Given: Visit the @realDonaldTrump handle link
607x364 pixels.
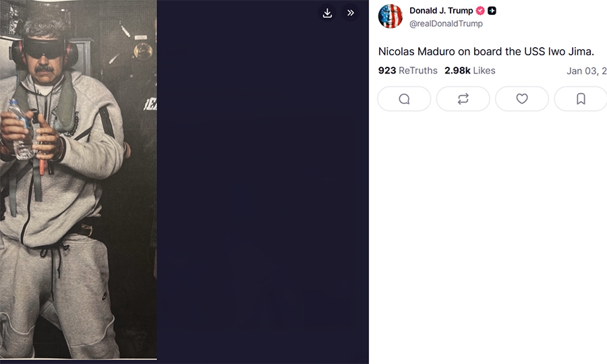Looking at the screenshot, I should (446, 24).
